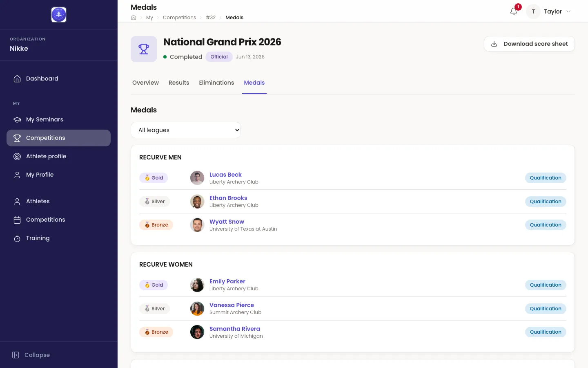Viewport: 588px width, 368px height.
Task: Click the Official status badge
Action: 219,57
